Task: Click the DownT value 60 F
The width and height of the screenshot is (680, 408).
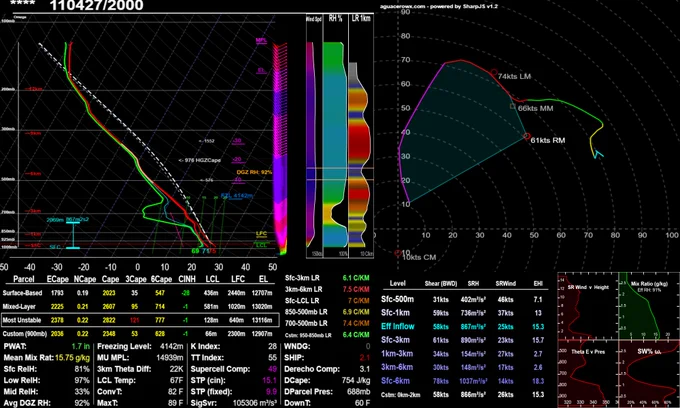Action: [x=361, y=403]
